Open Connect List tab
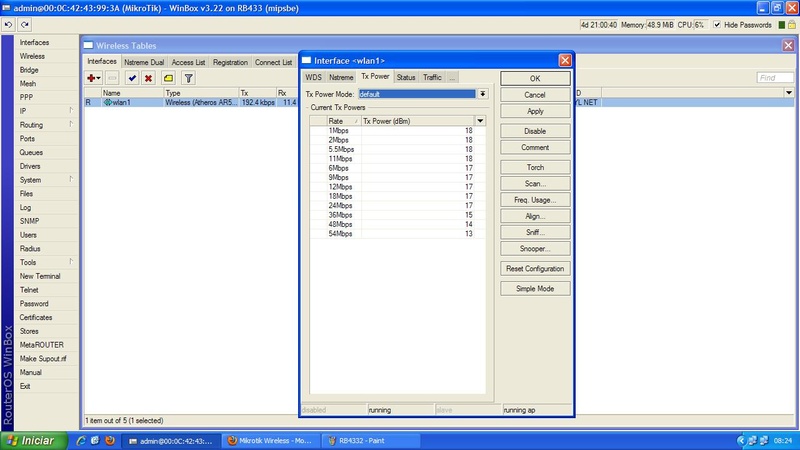The width and height of the screenshot is (800, 450). [273, 62]
